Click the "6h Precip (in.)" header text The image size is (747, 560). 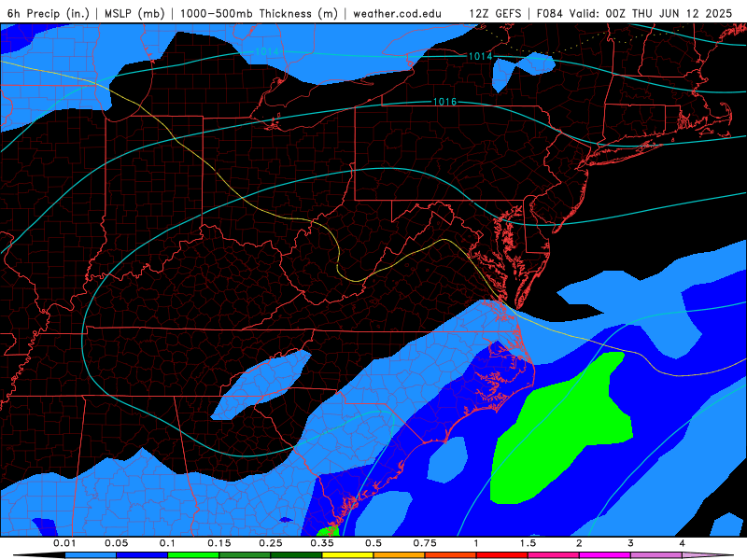pos(49,13)
